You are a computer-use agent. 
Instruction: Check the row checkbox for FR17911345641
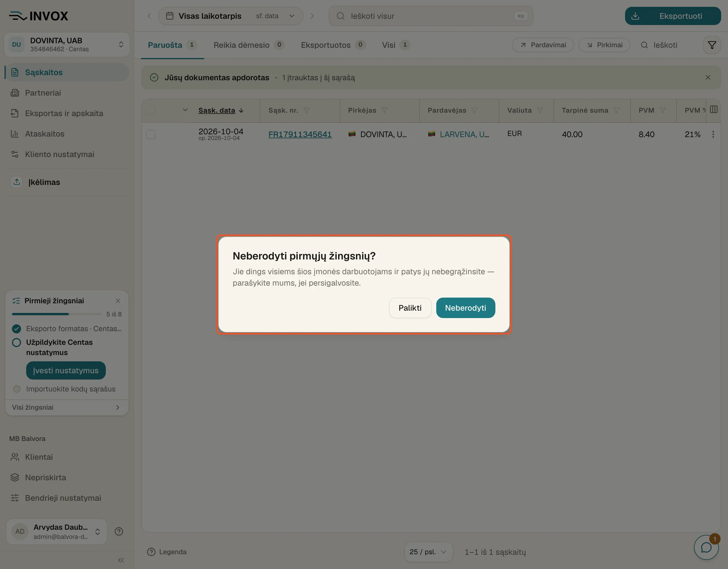[x=151, y=134]
